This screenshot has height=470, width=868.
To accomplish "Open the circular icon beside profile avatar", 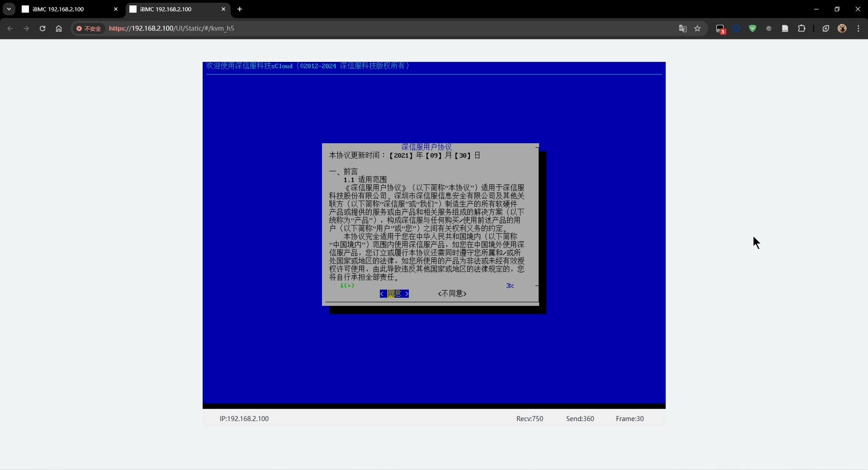I will (x=826, y=28).
